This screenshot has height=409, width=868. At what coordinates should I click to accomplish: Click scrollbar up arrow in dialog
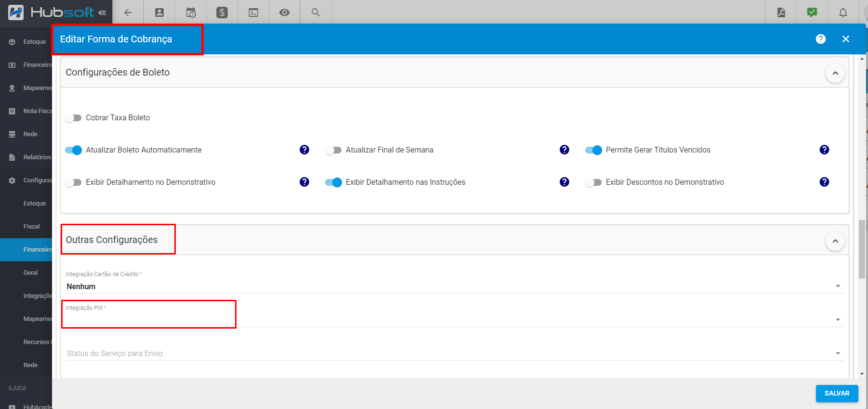click(x=862, y=59)
